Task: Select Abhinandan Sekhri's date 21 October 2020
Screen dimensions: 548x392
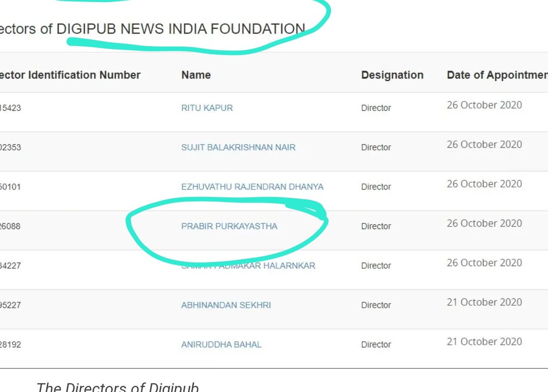Action: tap(485, 302)
